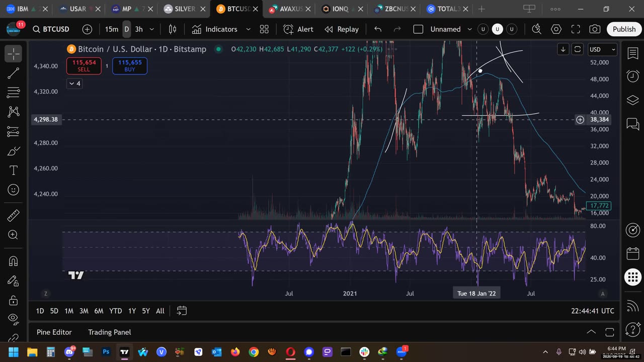
Task: Expand the Unnamed layout dropdown
Action: tap(470, 29)
